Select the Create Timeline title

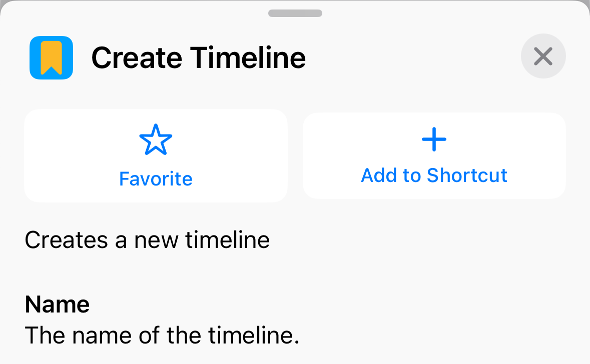pyautogui.click(x=199, y=57)
